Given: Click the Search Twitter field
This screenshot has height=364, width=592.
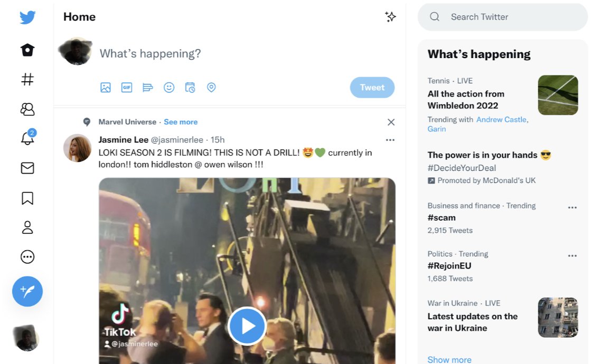Looking at the screenshot, I should tap(503, 17).
